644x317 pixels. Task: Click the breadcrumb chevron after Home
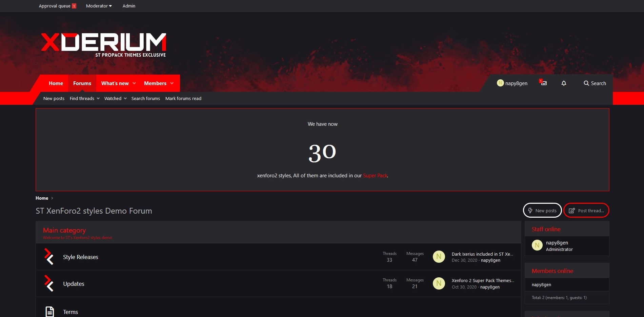point(52,198)
